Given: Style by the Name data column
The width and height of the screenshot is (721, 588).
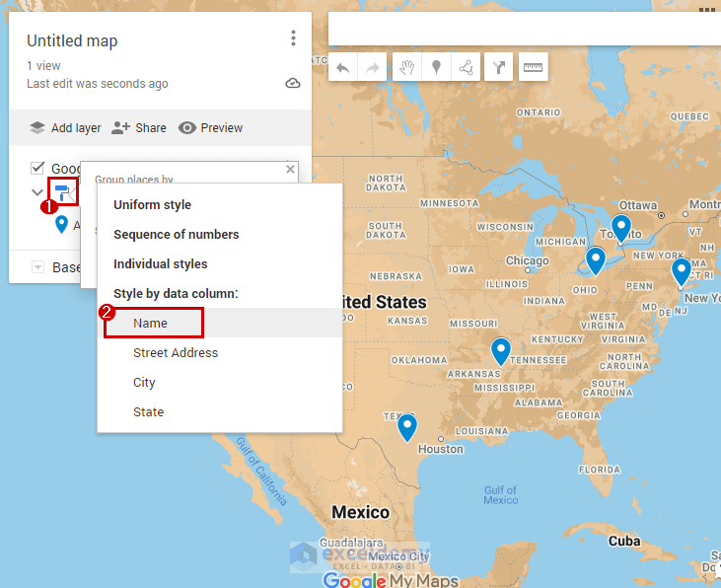Looking at the screenshot, I should [151, 324].
